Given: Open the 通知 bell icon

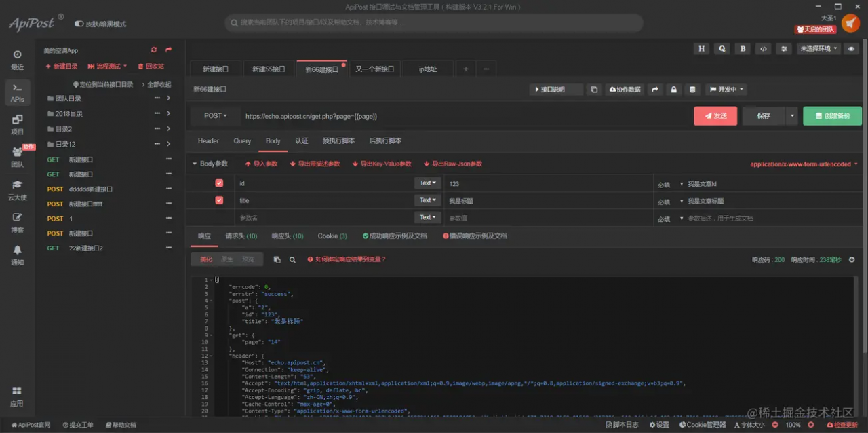Looking at the screenshot, I should point(18,255).
